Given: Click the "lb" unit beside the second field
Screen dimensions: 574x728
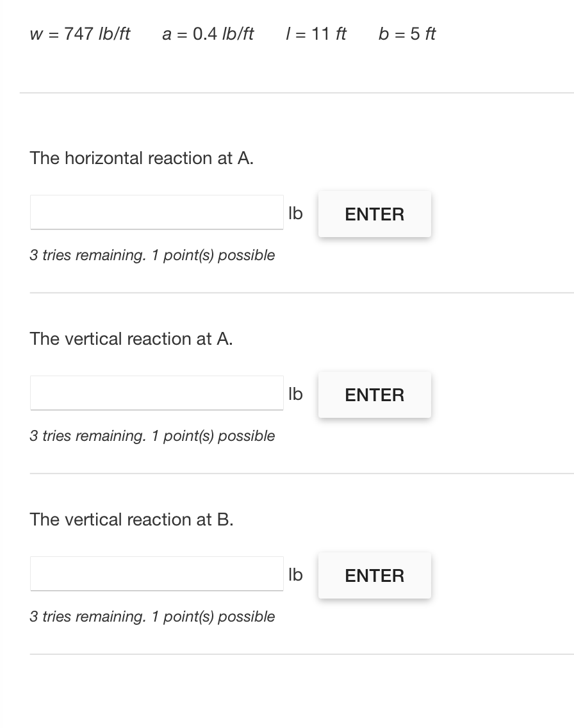Looking at the screenshot, I should pyautogui.click(x=296, y=394).
